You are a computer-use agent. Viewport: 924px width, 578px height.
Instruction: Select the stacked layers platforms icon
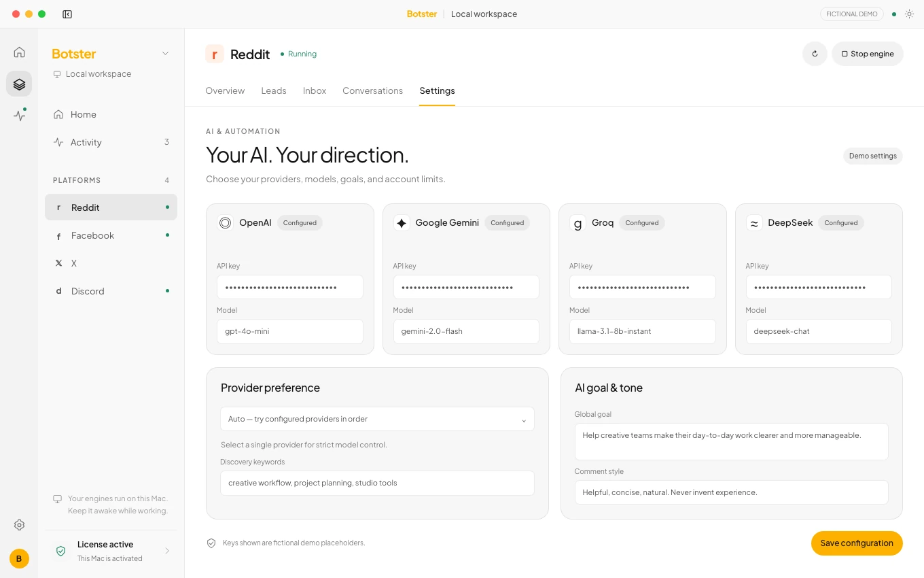19,84
